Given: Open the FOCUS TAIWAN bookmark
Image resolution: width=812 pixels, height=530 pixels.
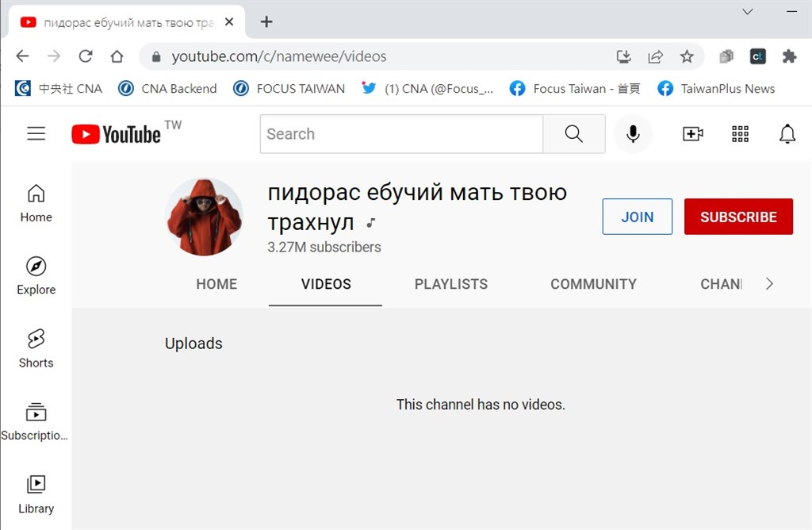Looking at the screenshot, I should click(289, 89).
